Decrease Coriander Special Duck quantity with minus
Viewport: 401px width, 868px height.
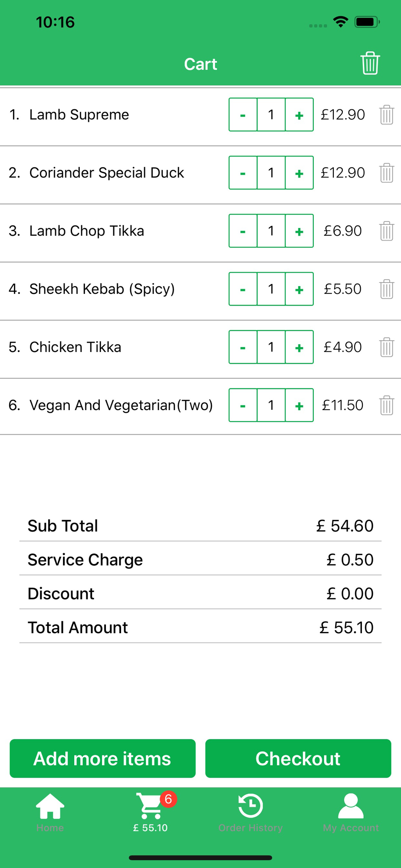pyautogui.click(x=243, y=173)
